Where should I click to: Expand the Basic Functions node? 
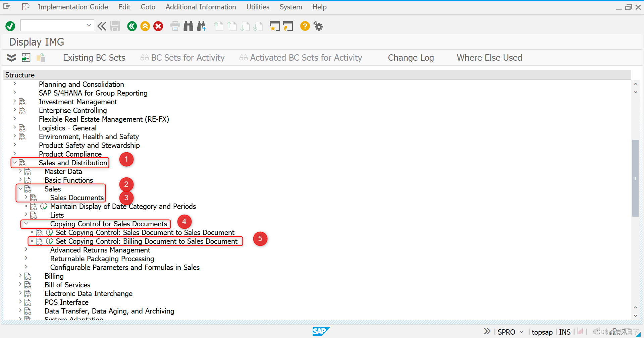point(20,180)
